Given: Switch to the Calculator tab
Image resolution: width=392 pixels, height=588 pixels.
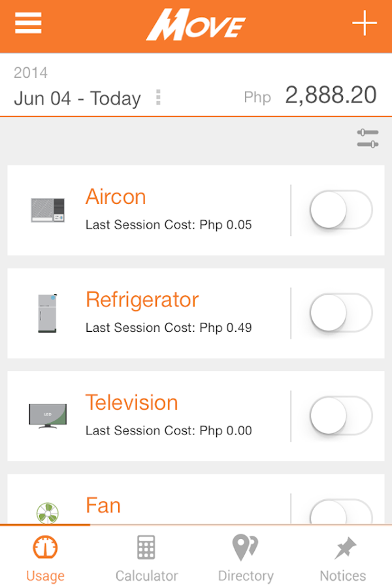Looking at the screenshot, I should pyautogui.click(x=146, y=559).
